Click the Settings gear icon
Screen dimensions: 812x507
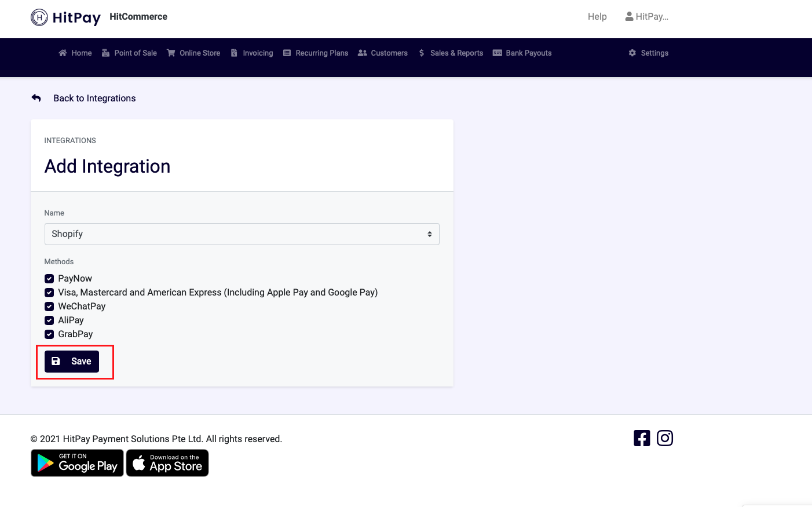[632, 53]
